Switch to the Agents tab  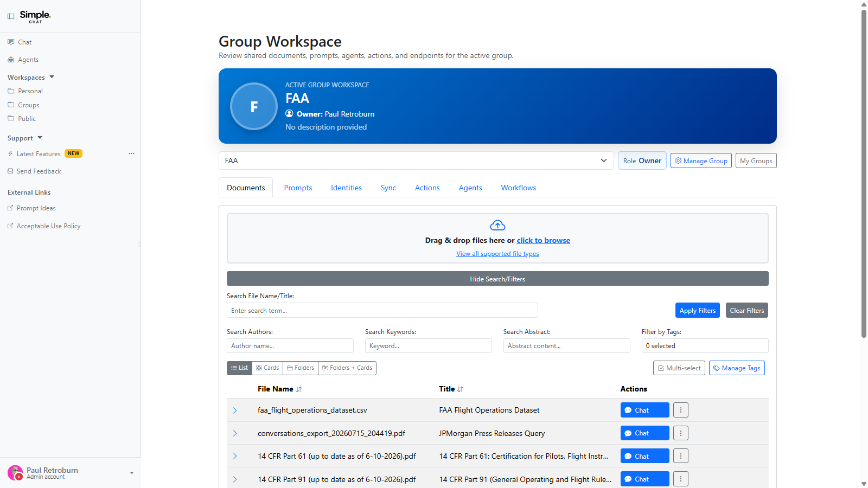(x=470, y=188)
